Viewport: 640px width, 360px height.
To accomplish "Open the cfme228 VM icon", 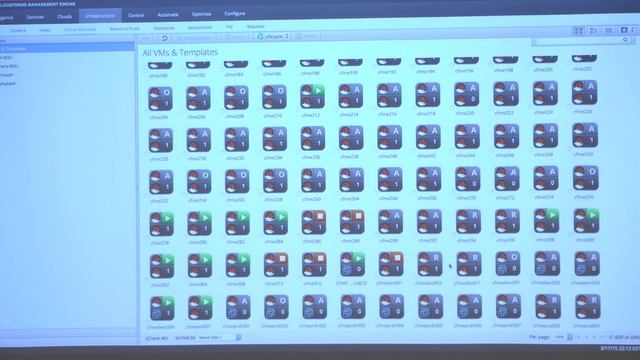I will pos(160,140).
